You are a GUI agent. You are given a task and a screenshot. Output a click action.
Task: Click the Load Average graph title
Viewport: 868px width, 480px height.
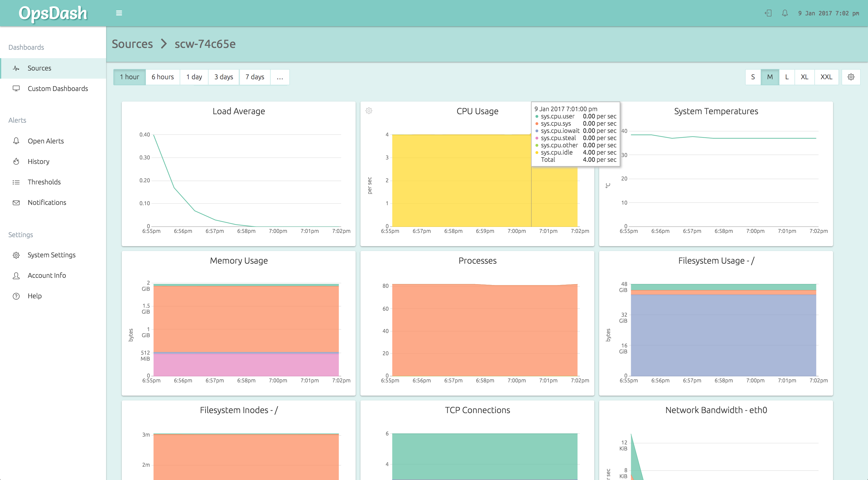[239, 111]
